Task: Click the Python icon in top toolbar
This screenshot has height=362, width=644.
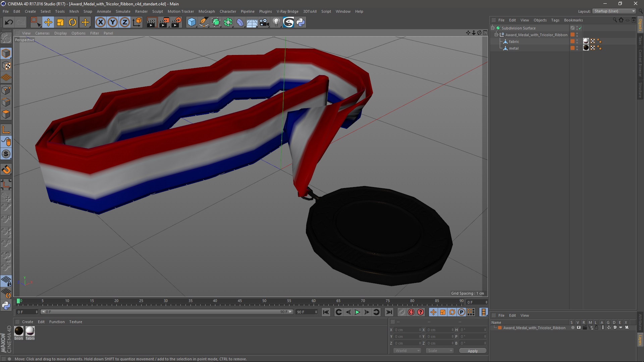Action: pyautogui.click(x=301, y=22)
